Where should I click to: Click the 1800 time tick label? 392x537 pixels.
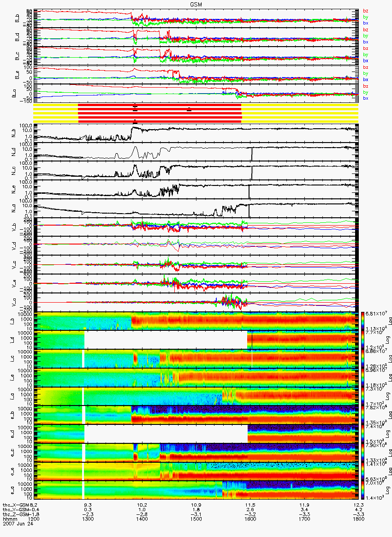coord(358,519)
